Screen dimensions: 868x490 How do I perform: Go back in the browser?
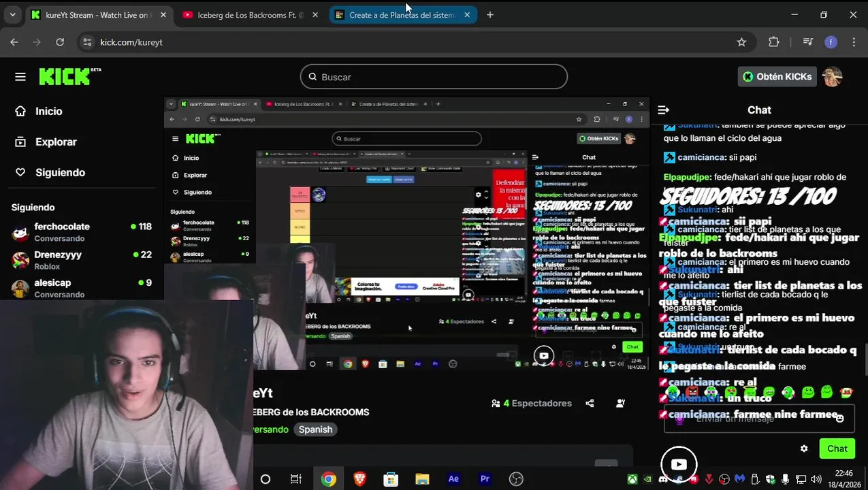(x=14, y=42)
